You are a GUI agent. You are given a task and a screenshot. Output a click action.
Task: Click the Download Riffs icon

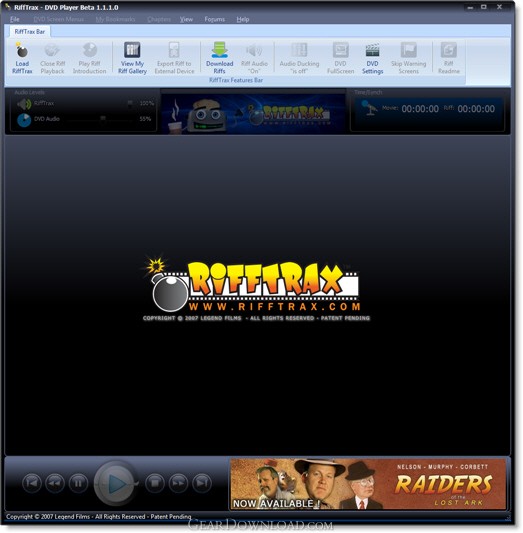(x=220, y=50)
